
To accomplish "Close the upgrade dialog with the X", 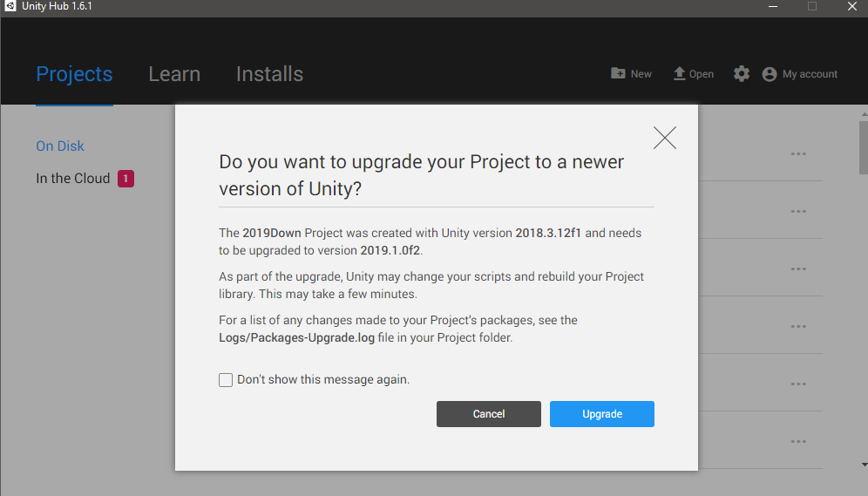I will pos(665,138).
